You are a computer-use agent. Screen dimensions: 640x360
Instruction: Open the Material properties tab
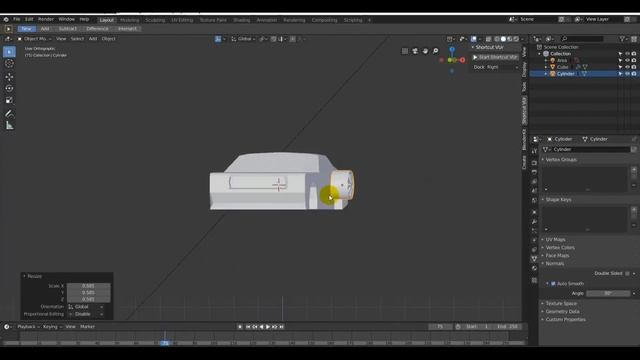[x=534, y=268]
